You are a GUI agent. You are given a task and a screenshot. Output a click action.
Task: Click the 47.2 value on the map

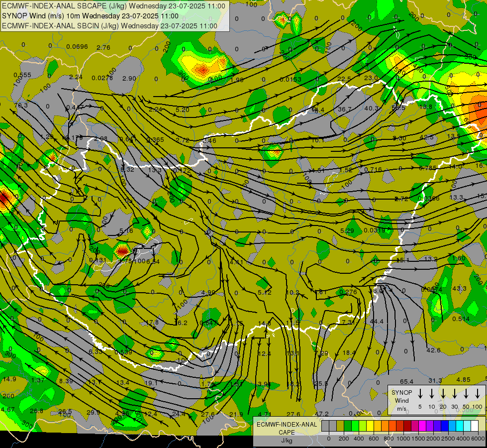coord(322,414)
